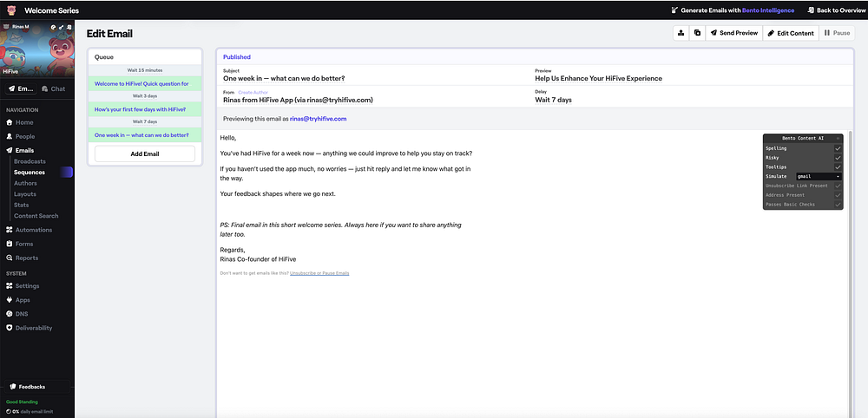
Task: Open the Deliverability shield icon
Action: tap(10, 328)
